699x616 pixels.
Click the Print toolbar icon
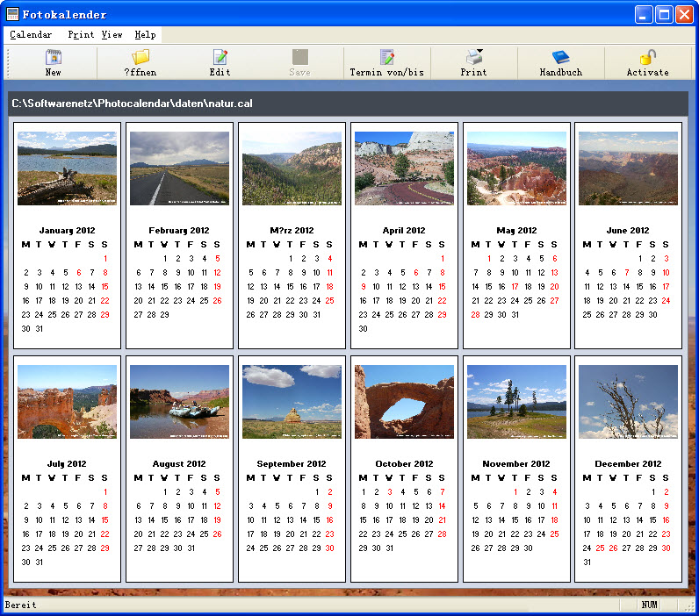[x=474, y=58]
